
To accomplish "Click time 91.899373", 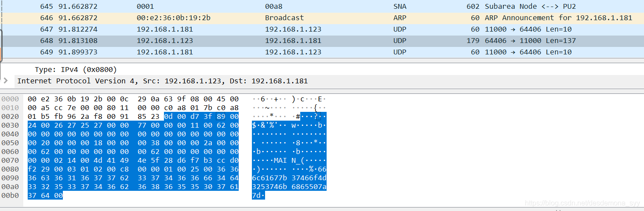I will pos(78,52).
